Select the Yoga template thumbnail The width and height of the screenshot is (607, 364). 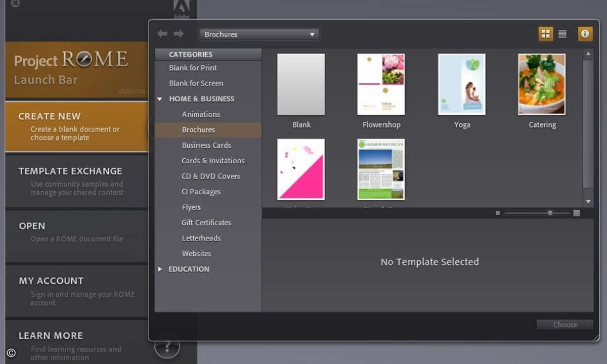(x=462, y=84)
